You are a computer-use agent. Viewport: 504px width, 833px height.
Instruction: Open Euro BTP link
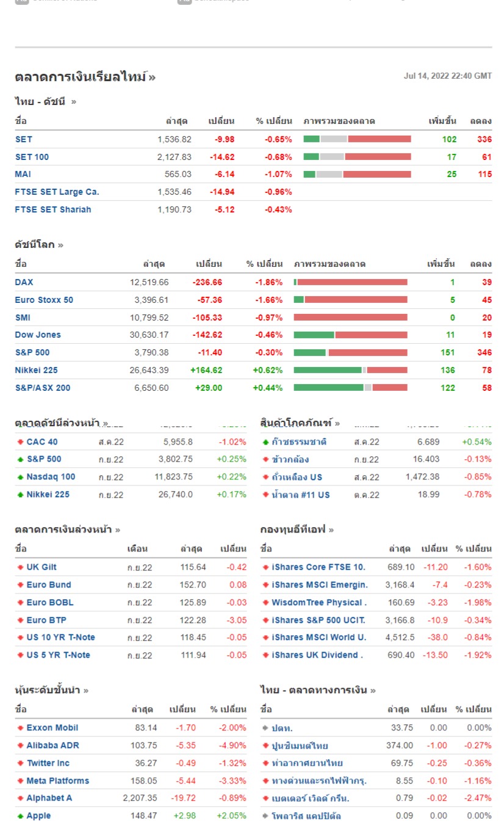click(x=46, y=620)
